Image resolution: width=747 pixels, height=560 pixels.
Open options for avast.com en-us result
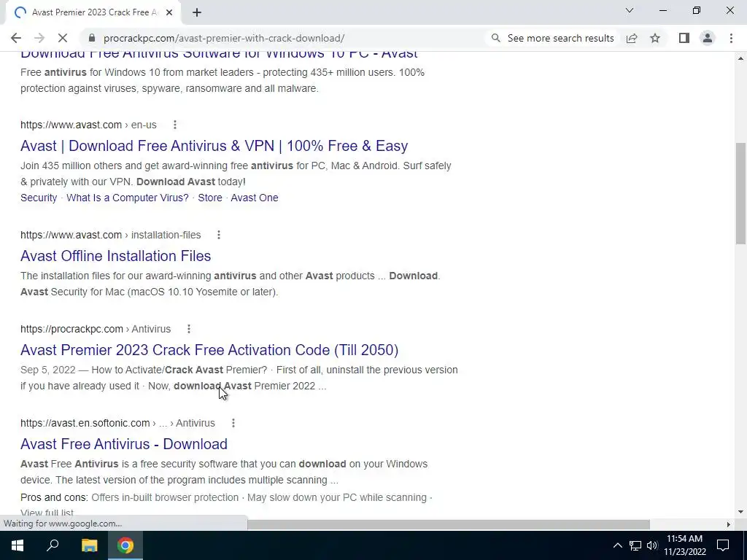coord(175,125)
